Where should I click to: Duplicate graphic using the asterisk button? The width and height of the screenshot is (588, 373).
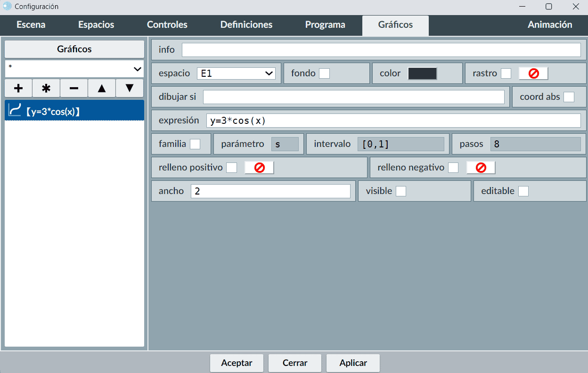pyautogui.click(x=46, y=88)
